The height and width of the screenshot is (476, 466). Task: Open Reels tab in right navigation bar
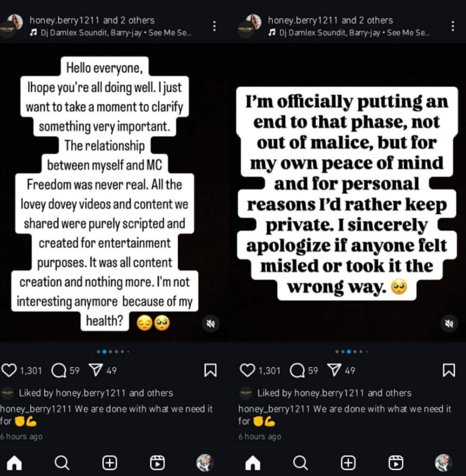(x=396, y=462)
